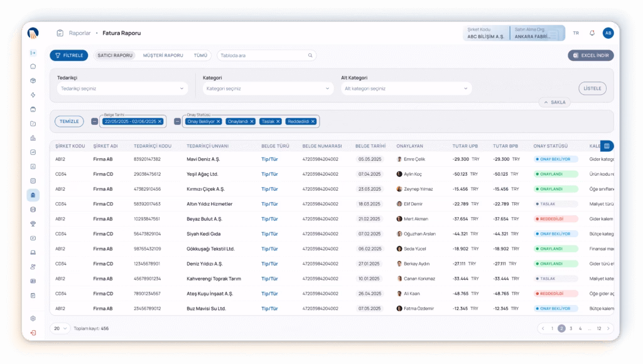Open the Kategori dropdown
Image resolution: width=643 pixels, height=364 pixels.
pos(267,88)
